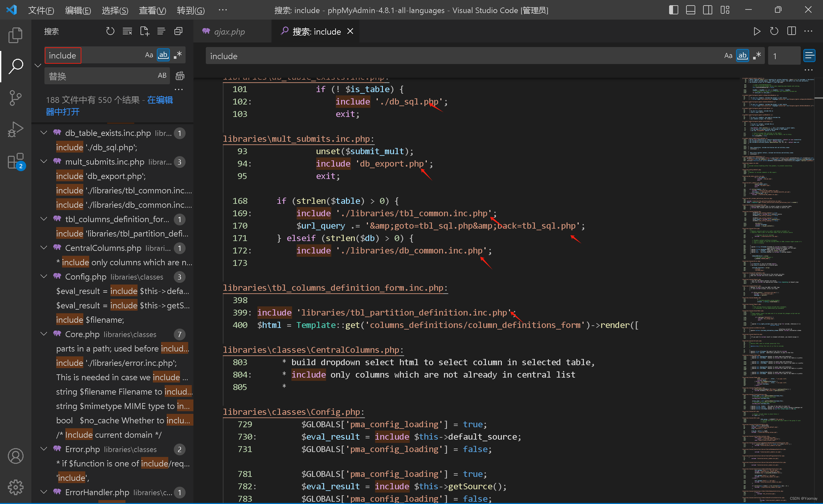Open the 选择(S) menu

coord(115,10)
